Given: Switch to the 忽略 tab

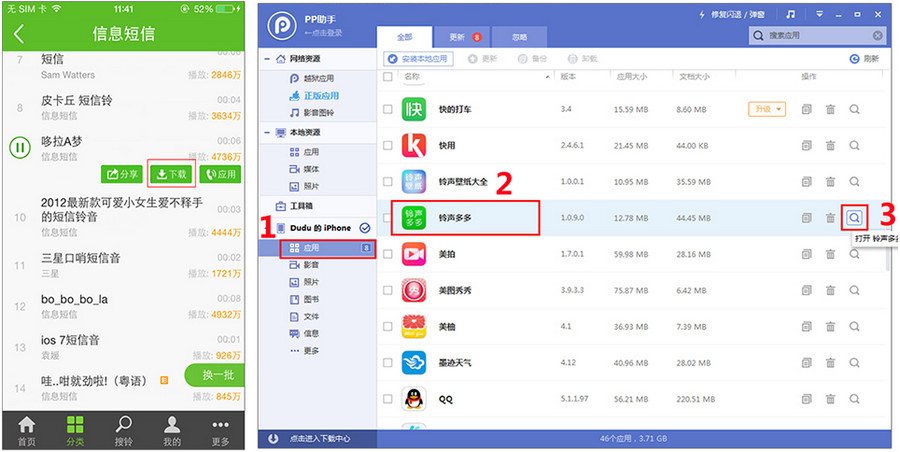Looking at the screenshot, I should tap(519, 37).
